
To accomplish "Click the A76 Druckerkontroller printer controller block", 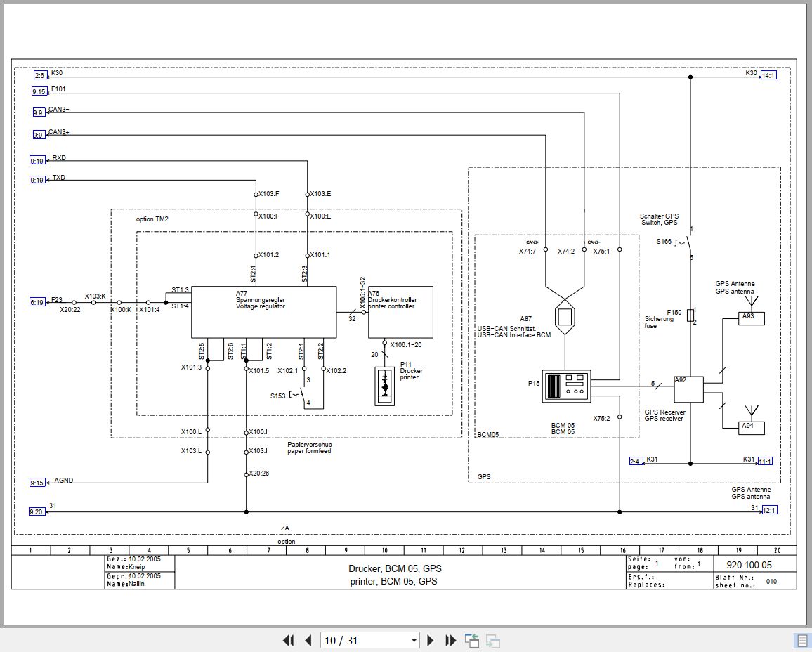I will pos(401,312).
